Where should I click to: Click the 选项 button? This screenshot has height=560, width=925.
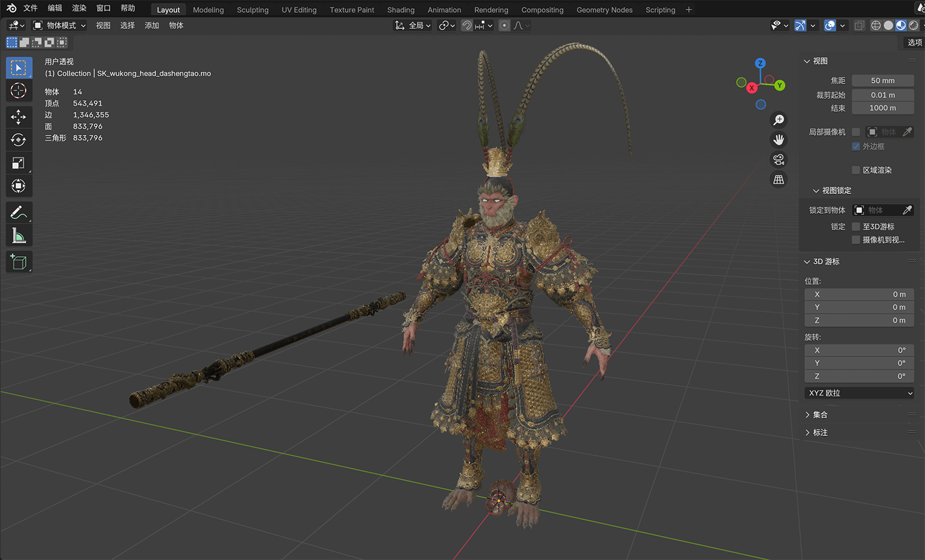(914, 42)
